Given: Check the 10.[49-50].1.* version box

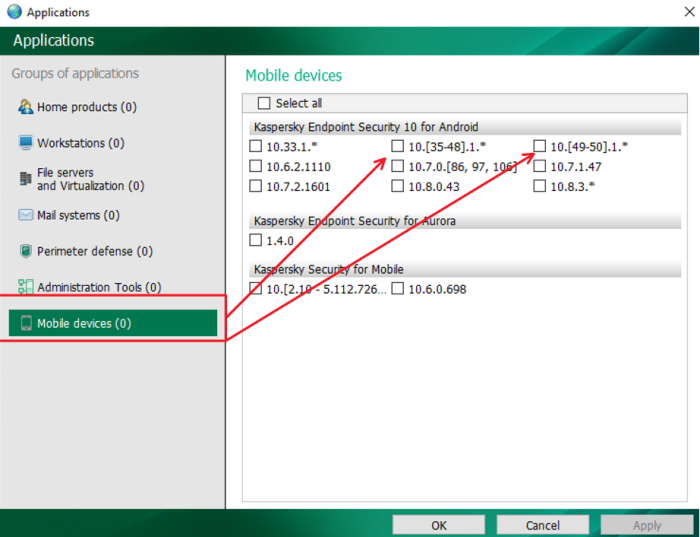Looking at the screenshot, I should [539, 146].
